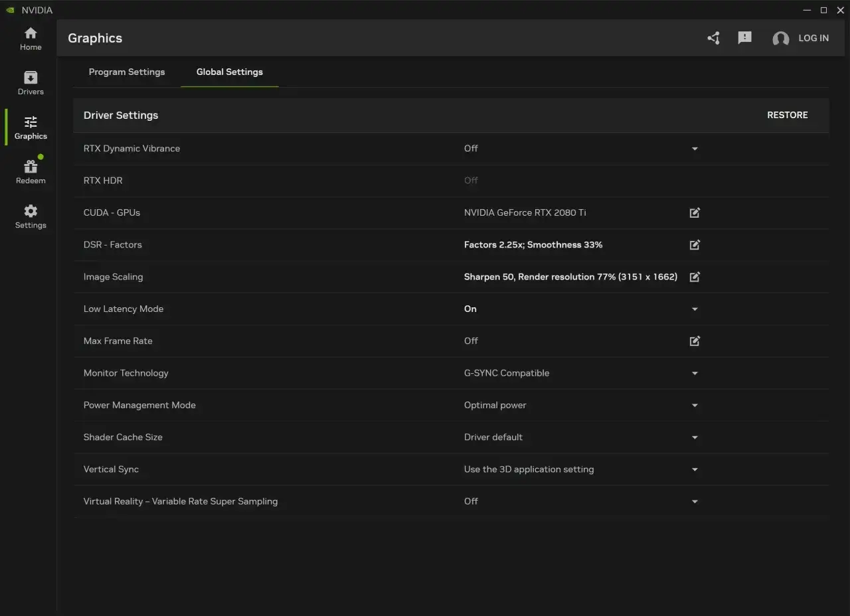Maximize the NVIDIA window

pyautogui.click(x=824, y=10)
